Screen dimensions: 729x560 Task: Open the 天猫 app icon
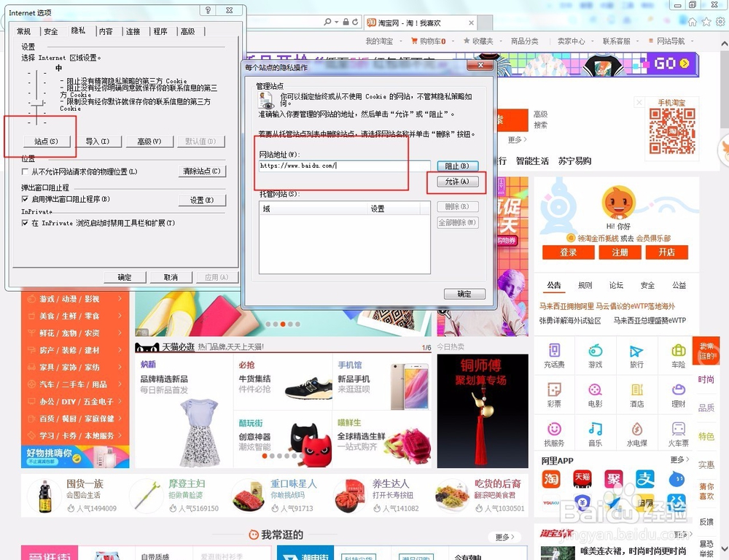(x=582, y=479)
